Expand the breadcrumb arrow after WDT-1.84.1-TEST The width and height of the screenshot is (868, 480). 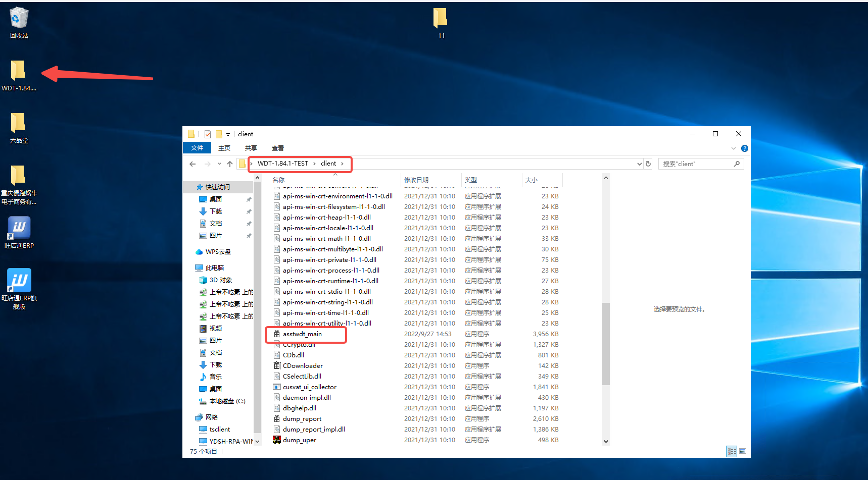[314, 164]
